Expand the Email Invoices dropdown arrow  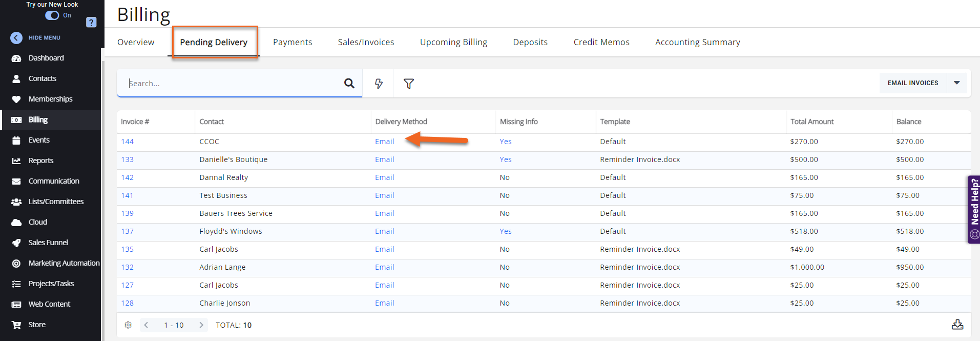click(x=956, y=83)
